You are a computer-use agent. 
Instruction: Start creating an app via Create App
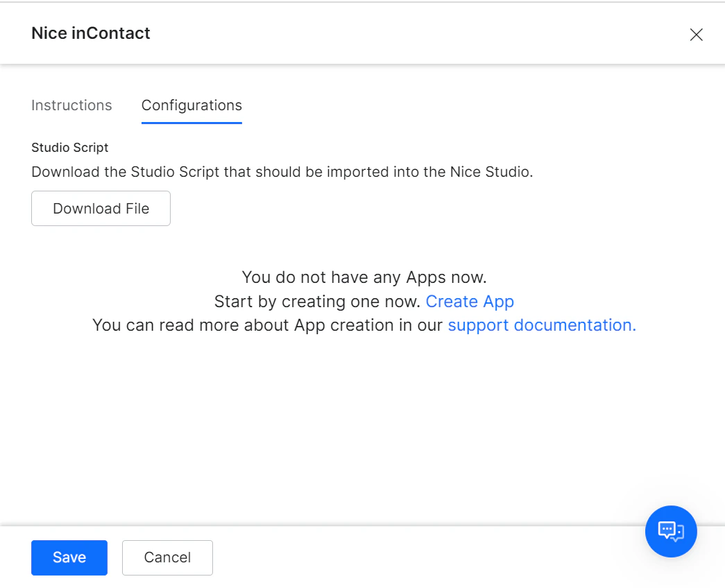[470, 301]
